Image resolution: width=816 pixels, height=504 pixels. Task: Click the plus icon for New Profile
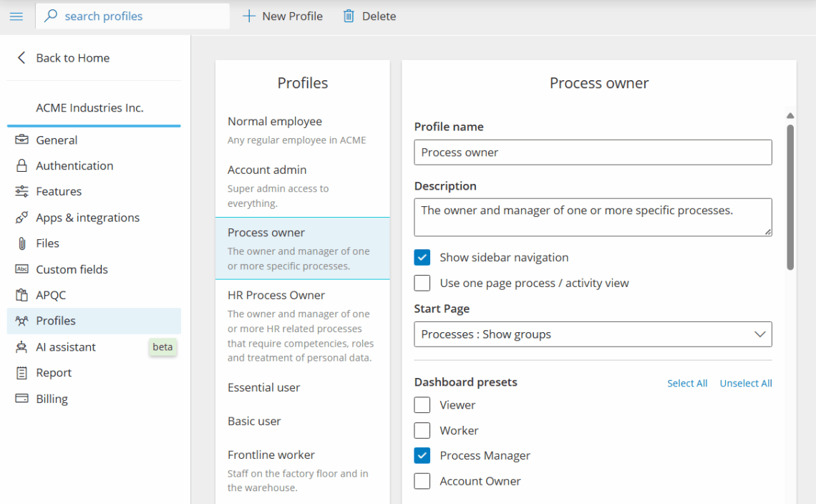[248, 16]
